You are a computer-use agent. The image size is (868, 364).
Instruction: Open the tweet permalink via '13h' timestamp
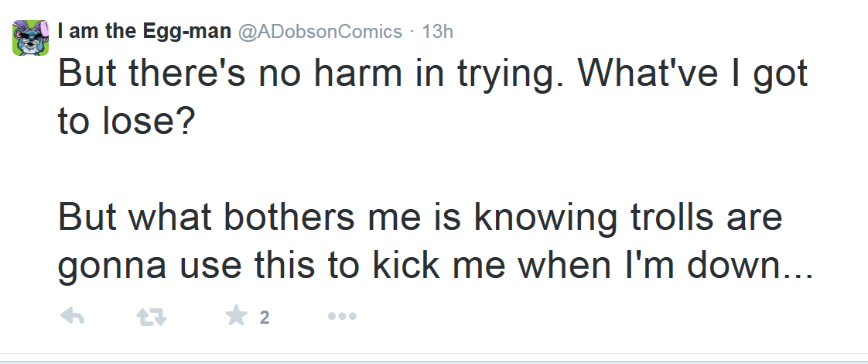tap(437, 32)
